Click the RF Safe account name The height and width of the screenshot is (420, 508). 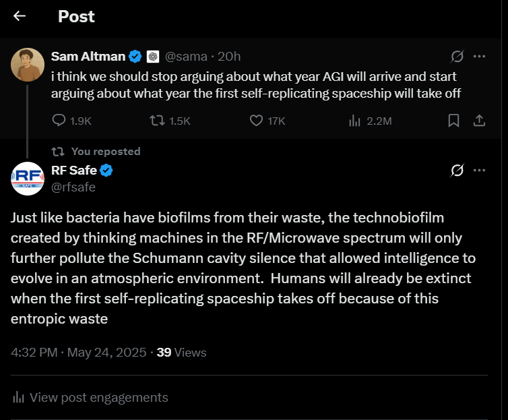(x=74, y=171)
